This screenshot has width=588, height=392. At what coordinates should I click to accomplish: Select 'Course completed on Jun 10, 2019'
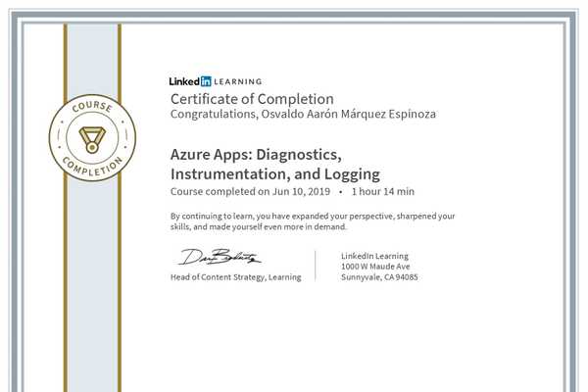(250, 192)
